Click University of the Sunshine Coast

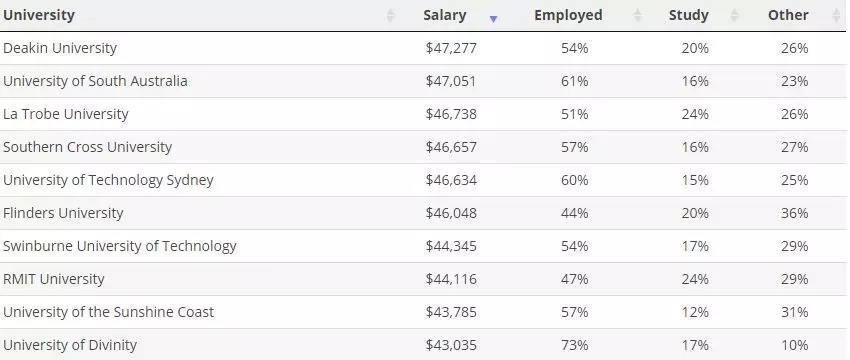point(108,312)
